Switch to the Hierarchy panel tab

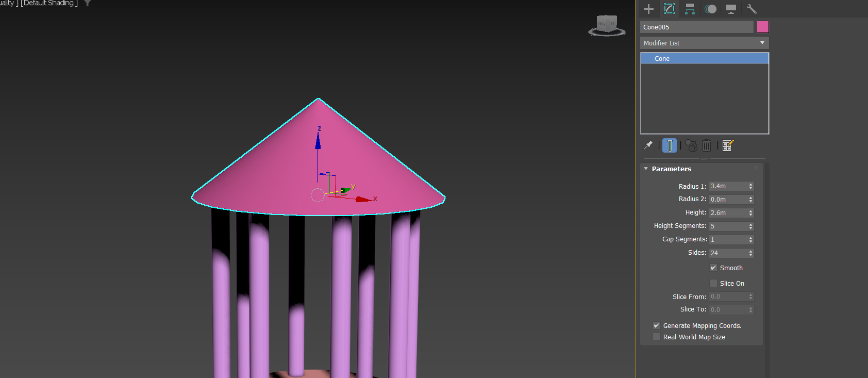click(690, 9)
